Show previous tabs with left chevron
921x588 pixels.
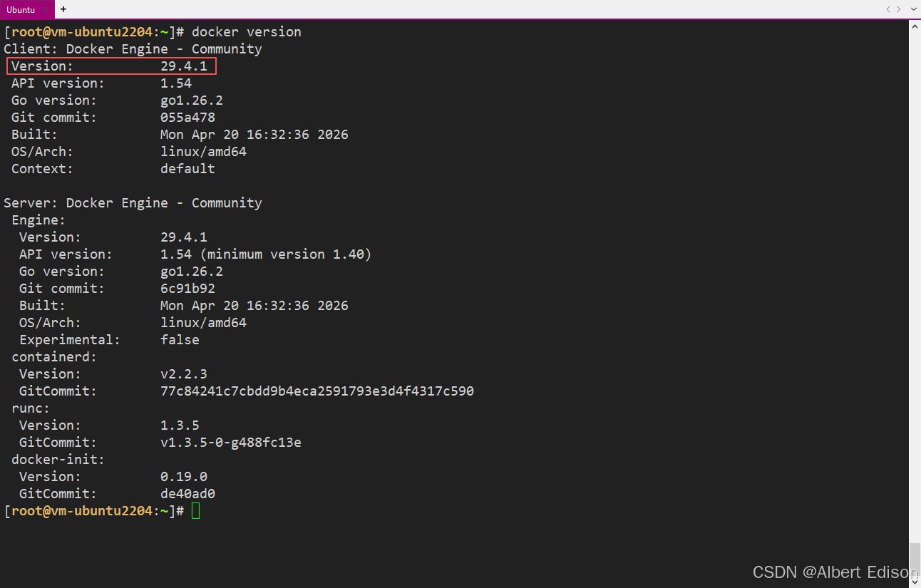pos(888,9)
